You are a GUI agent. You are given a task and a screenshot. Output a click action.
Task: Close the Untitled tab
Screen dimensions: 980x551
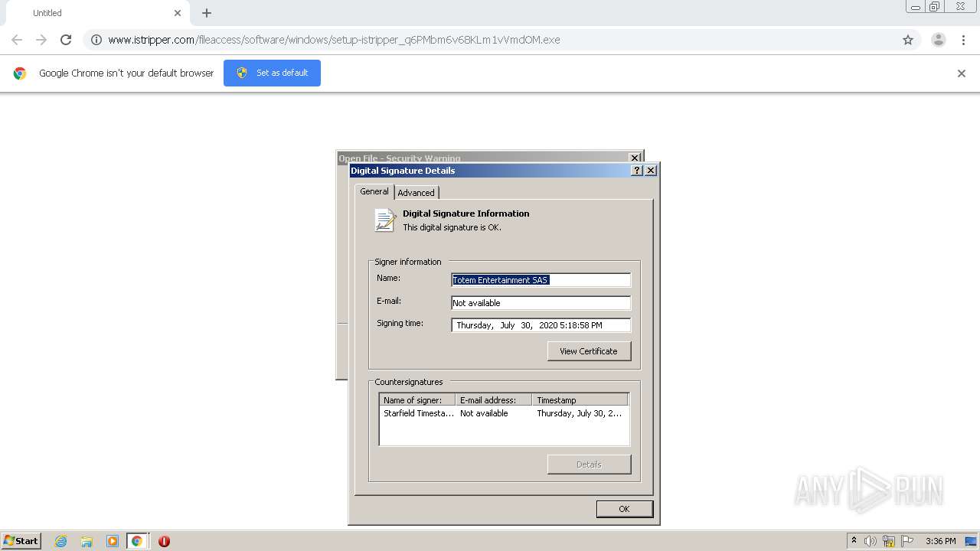click(x=178, y=13)
